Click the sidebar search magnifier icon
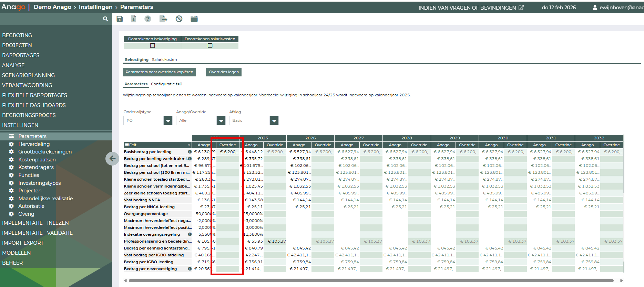 (105, 19)
